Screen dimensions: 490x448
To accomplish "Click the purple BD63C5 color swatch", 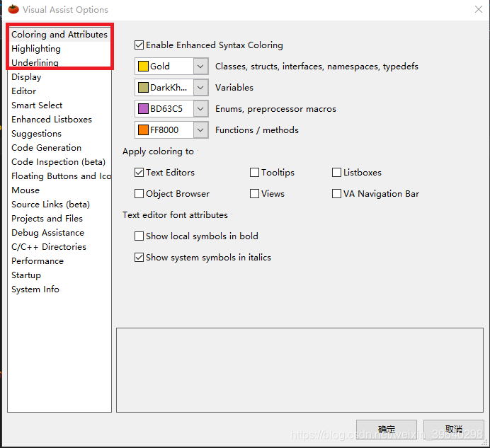I will (x=143, y=109).
